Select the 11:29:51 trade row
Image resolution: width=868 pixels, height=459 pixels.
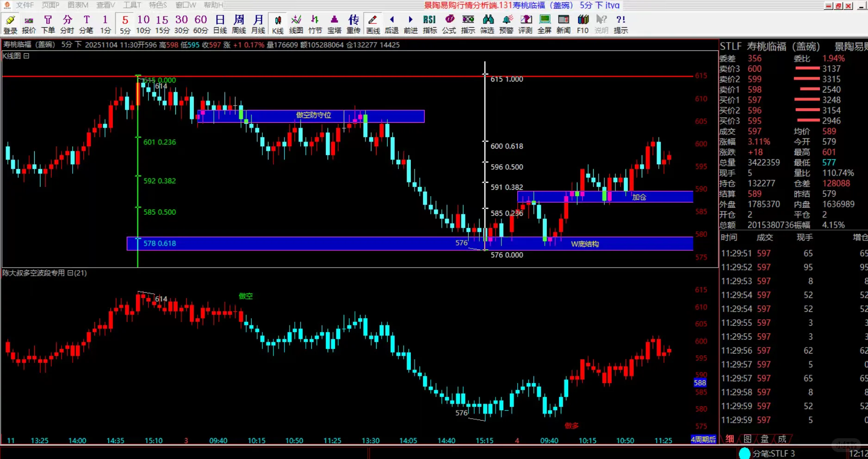pyautogui.click(x=794, y=254)
